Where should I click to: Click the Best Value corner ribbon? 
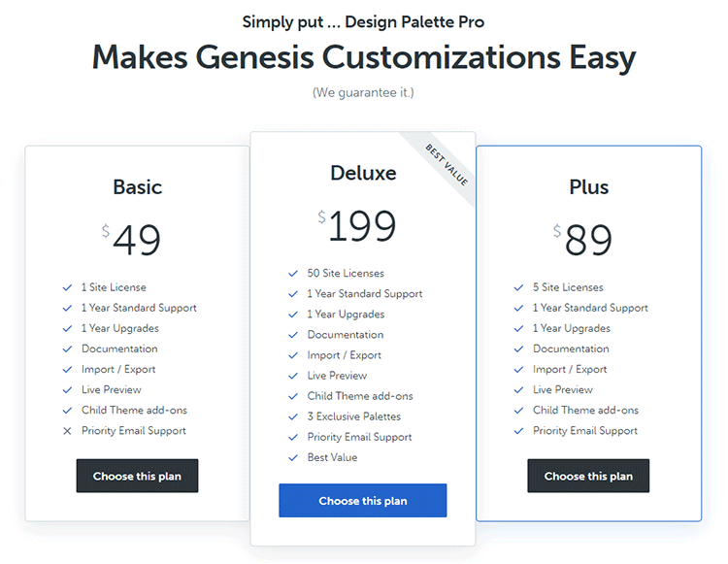(447, 165)
